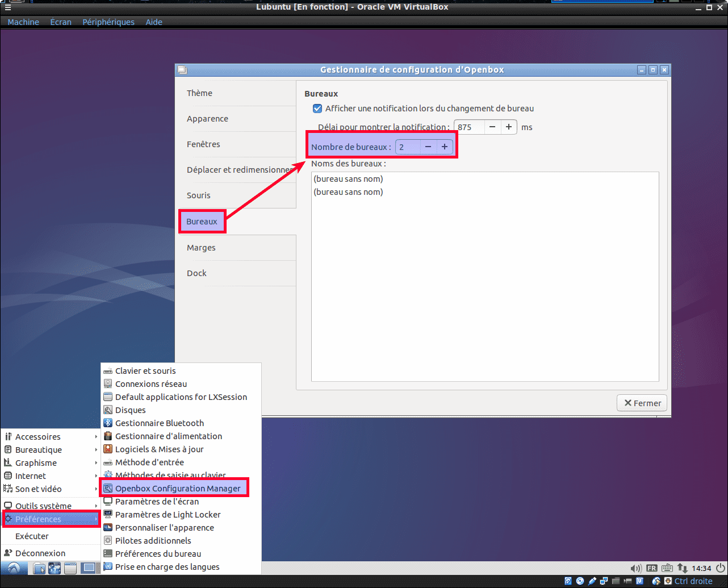This screenshot has height=588, width=728.
Task: Open the keyboard input method tray icon
Action: pyautogui.click(x=667, y=568)
